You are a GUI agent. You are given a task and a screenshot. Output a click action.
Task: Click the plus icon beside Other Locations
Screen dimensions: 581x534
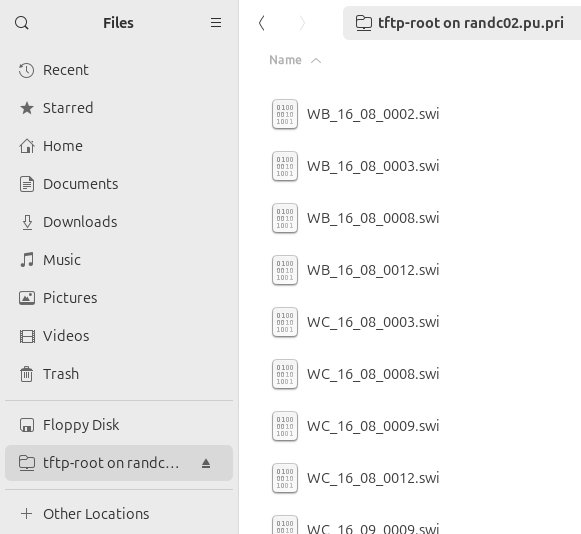[x=27, y=514]
